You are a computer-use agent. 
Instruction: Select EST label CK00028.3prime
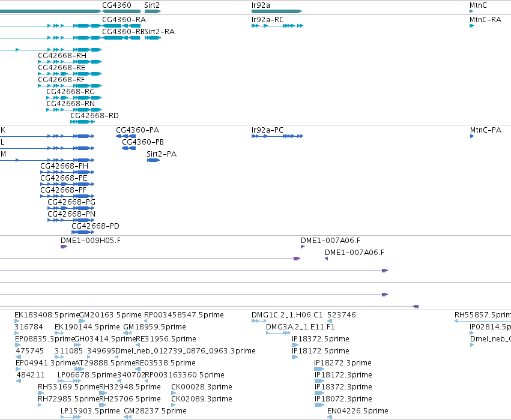click(x=202, y=387)
